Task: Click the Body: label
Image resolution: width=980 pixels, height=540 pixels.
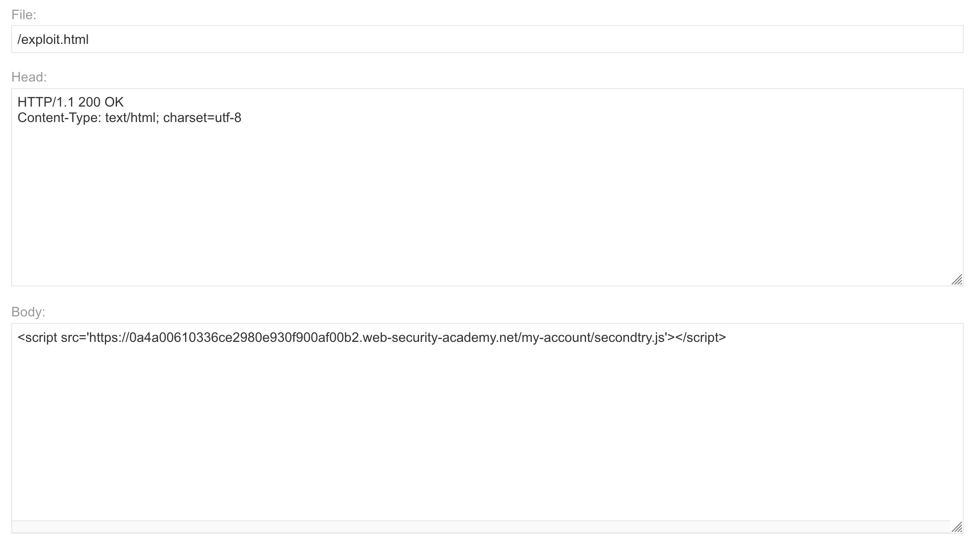Action: [x=28, y=312]
